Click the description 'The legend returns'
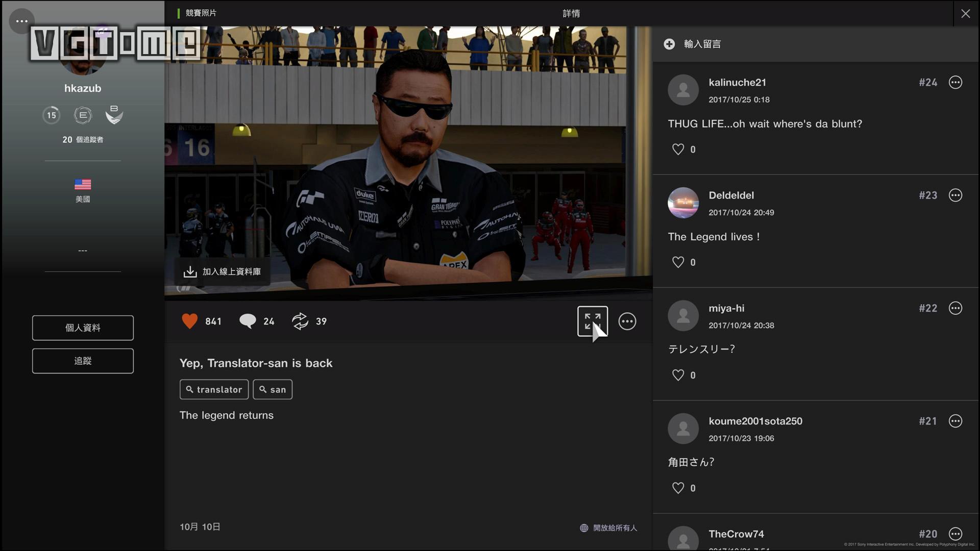Image resolution: width=980 pixels, height=551 pixels. [x=226, y=415]
